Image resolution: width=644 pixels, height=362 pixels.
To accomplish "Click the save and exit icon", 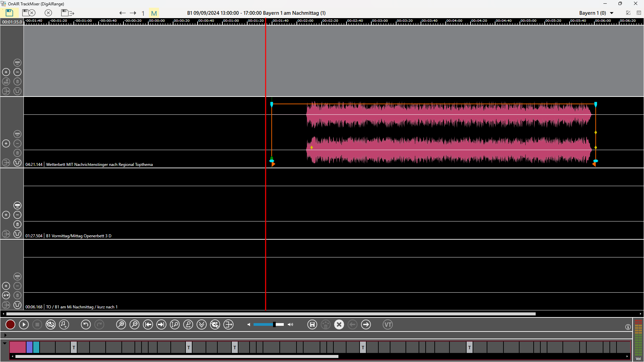I will [x=67, y=13].
